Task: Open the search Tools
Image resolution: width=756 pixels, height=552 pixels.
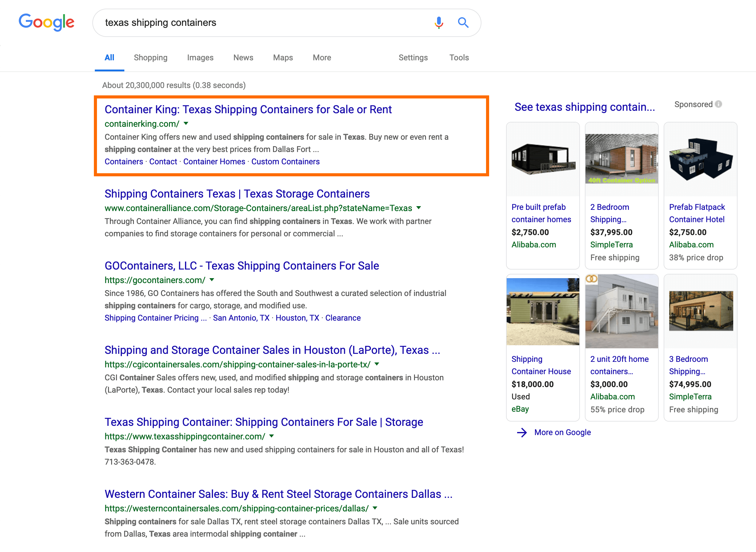Action: point(459,58)
